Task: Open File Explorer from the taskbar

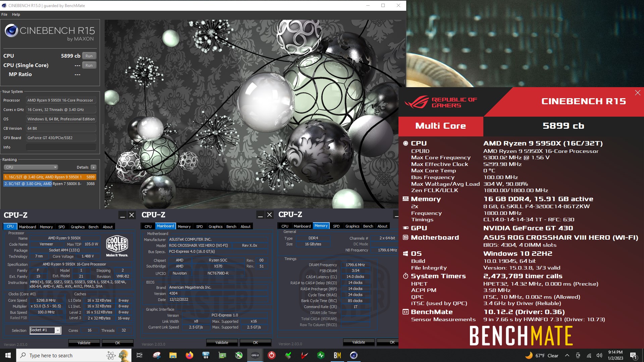Action: pyautogui.click(x=173, y=355)
